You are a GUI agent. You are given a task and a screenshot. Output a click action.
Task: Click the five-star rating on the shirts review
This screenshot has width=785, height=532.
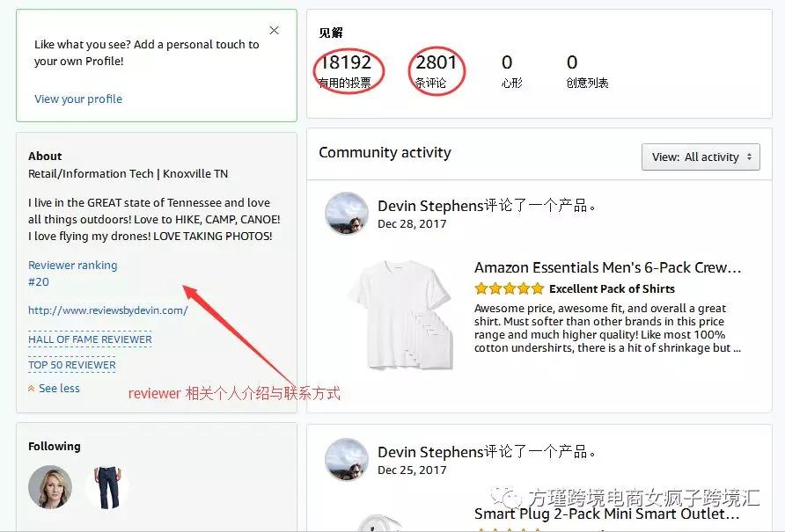[509, 288]
